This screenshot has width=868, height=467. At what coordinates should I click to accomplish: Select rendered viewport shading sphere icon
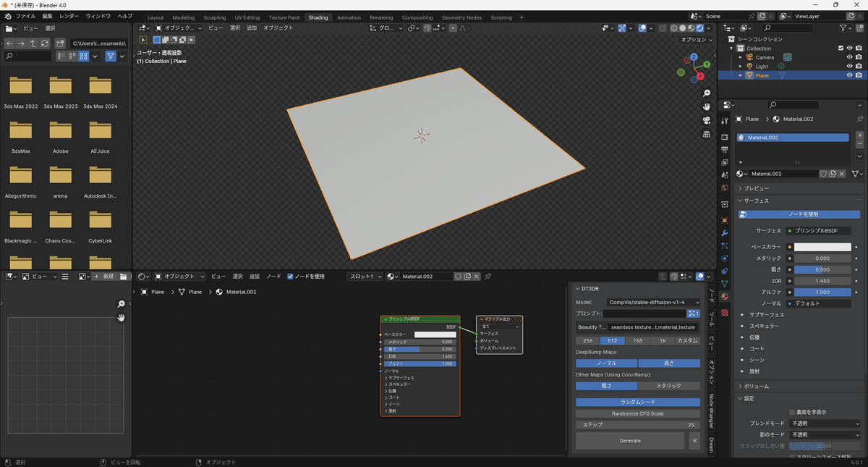(x=699, y=28)
